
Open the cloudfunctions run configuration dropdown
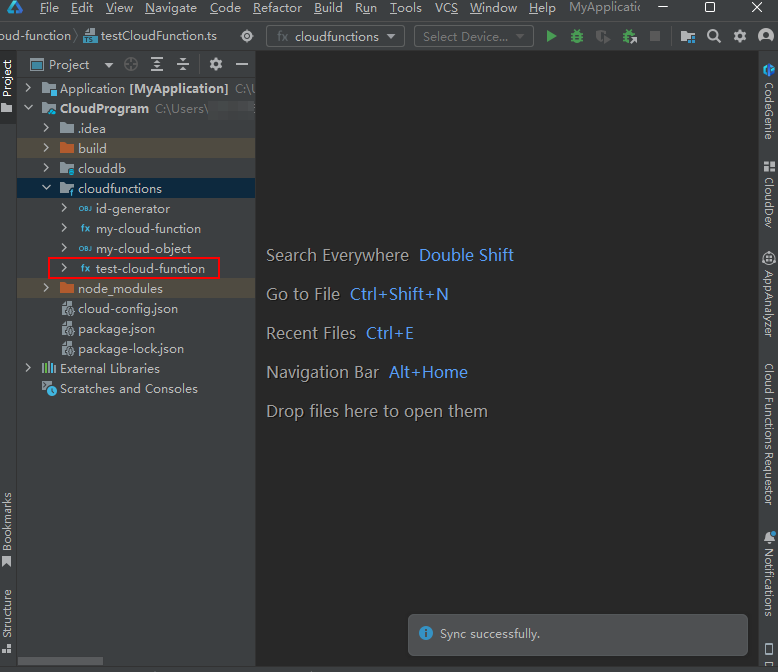[335, 36]
